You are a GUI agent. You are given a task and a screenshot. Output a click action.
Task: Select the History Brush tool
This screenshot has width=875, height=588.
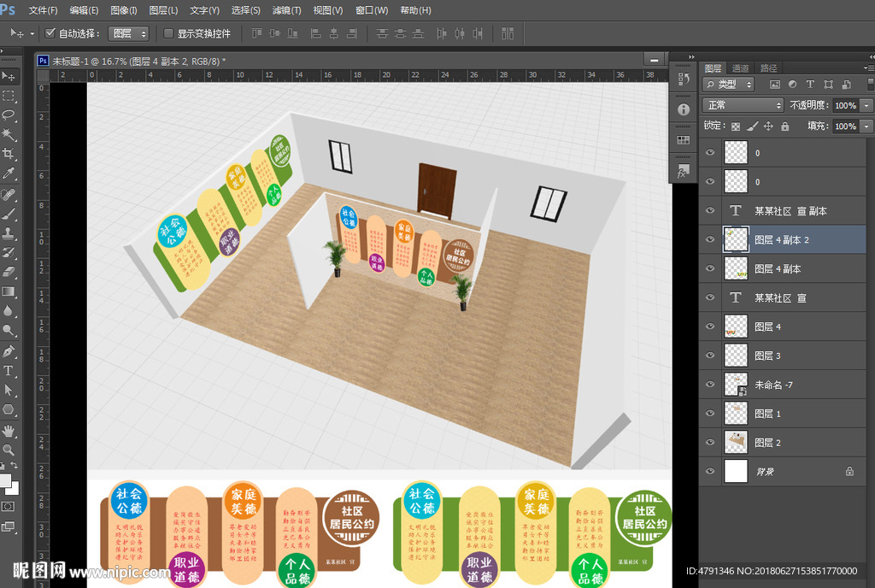tap(9, 253)
